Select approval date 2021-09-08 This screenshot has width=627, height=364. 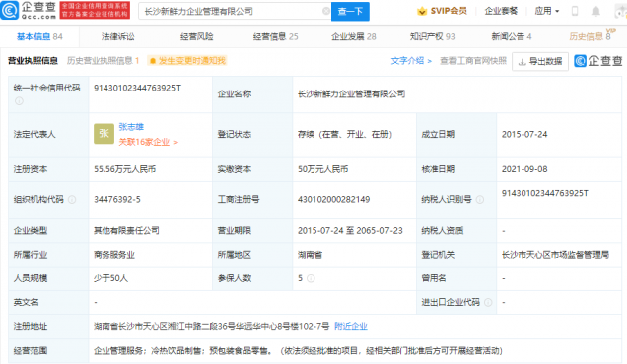click(524, 169)
